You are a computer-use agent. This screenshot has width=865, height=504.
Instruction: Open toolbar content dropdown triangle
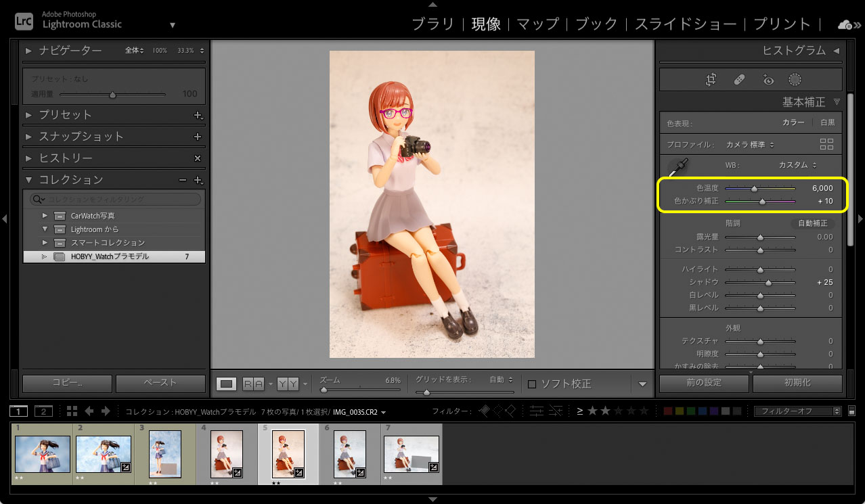click(x=642, y=384)
